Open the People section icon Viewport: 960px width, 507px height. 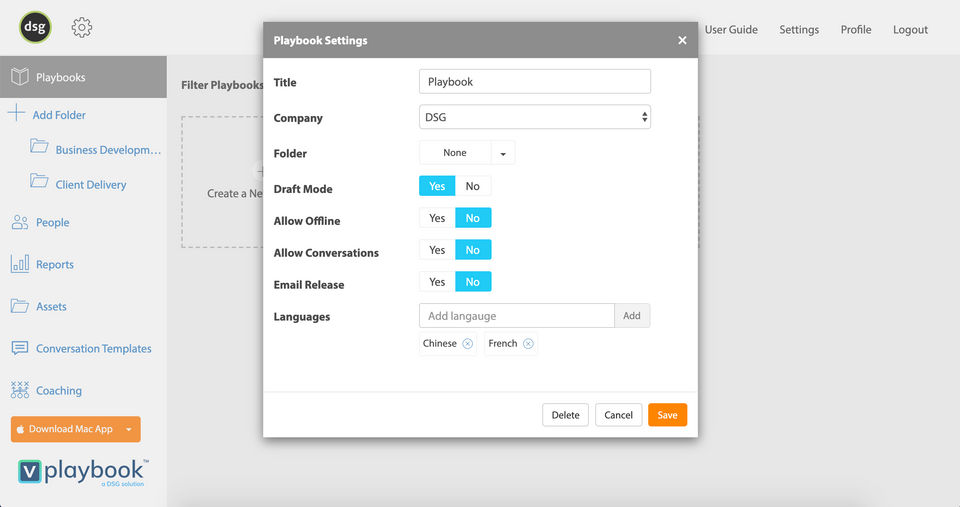point(20,222)
